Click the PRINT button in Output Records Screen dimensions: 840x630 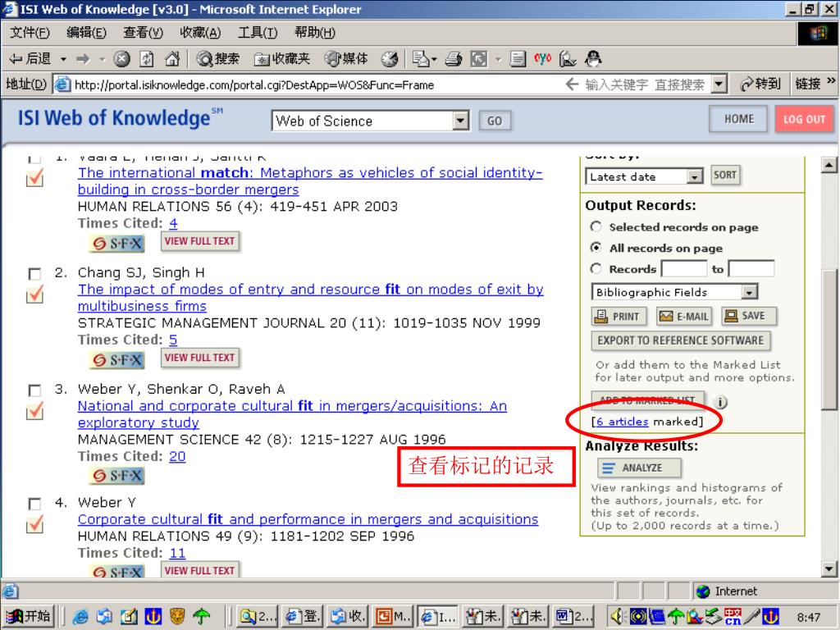click(x=619, y=316)
